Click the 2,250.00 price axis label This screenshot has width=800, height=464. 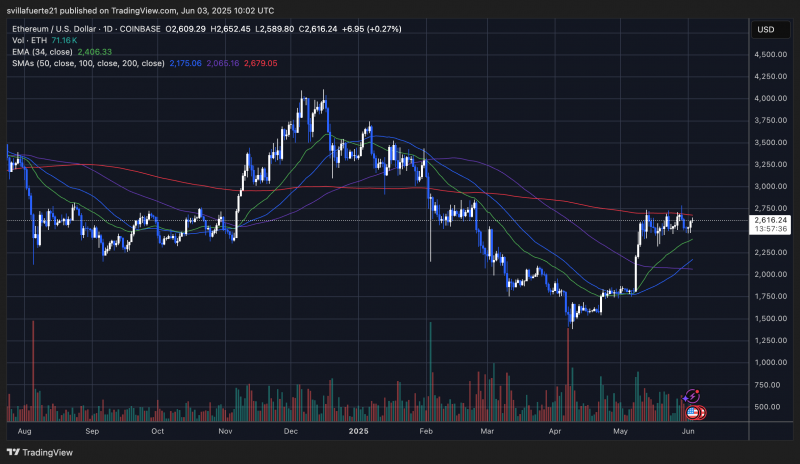click(770, 252)
